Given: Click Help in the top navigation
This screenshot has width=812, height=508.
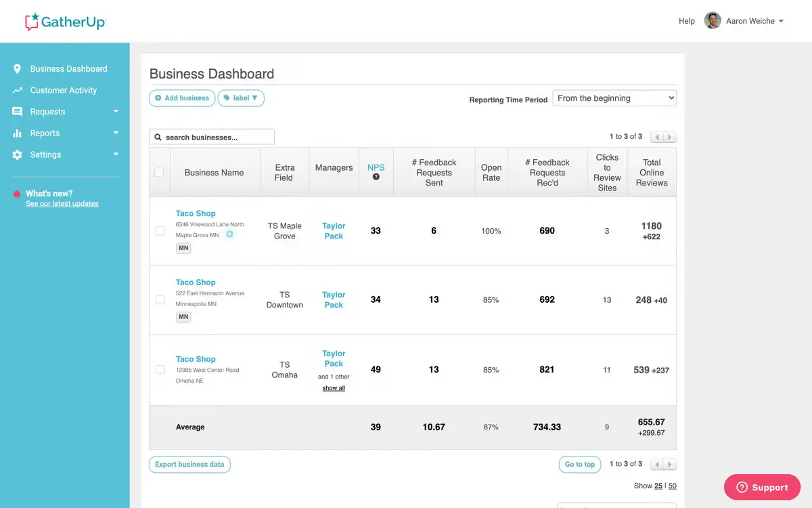Looking at the screenshot, I should (687, 21).
